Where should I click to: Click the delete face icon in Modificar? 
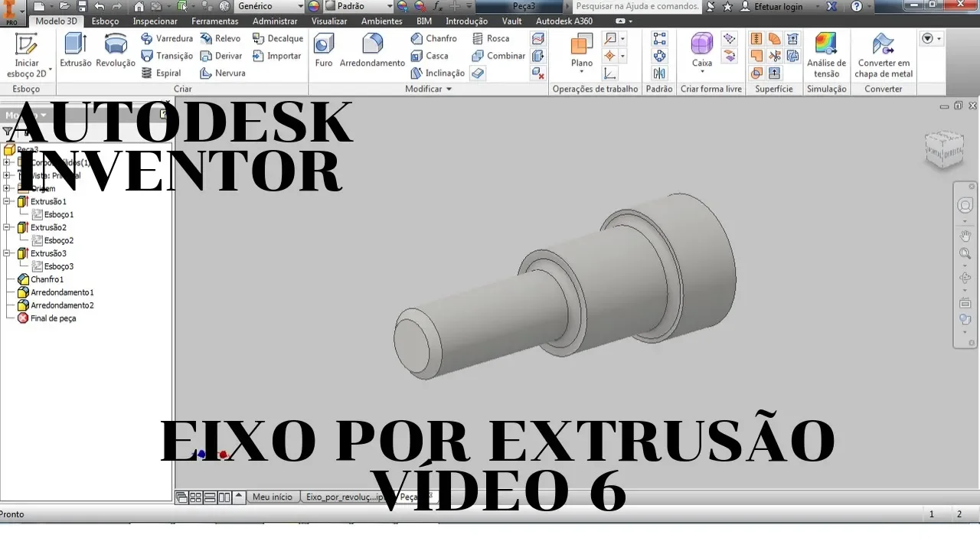538,73
